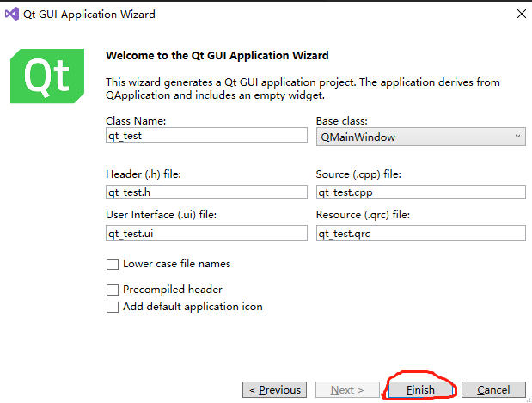Enable Lower case file names checkbox
Screen dimensions: 532x403
pyautogui.click(x=113, y=264)
